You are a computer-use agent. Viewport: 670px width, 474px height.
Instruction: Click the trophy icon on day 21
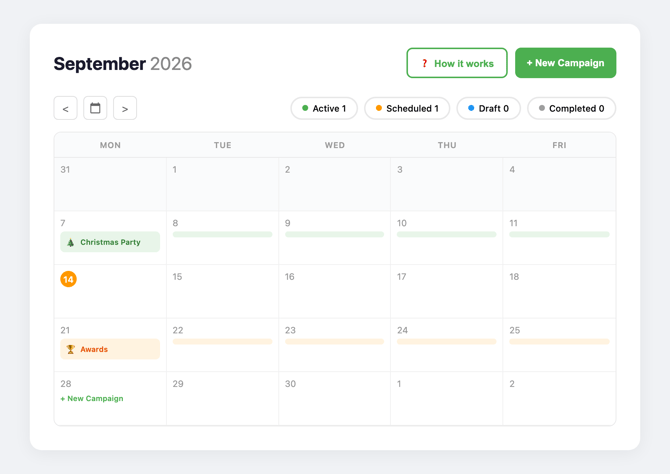(71, 349)
